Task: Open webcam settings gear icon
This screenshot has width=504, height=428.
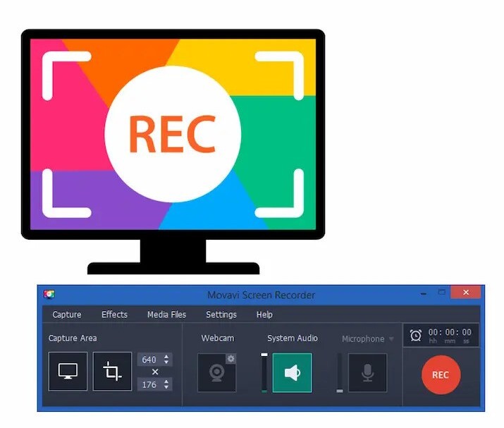Action: tap(231, 358)
